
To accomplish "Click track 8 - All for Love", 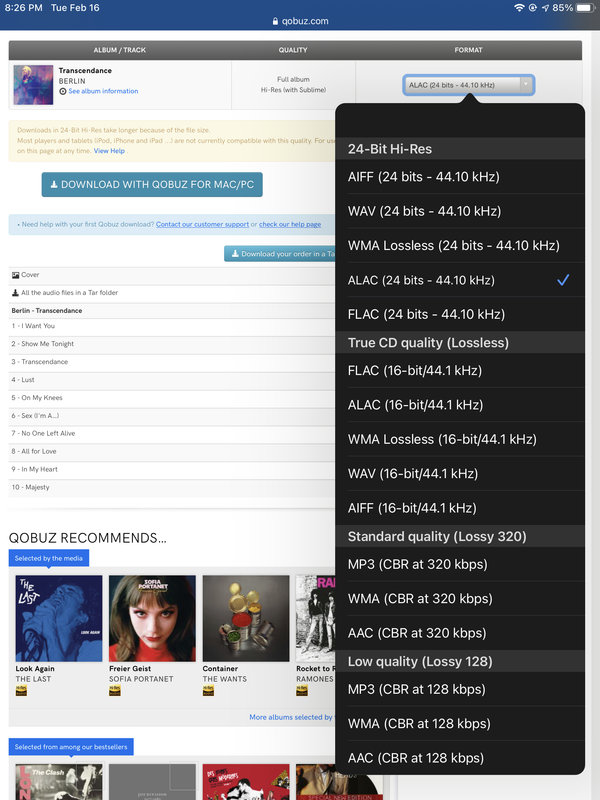I will pos(172,452).
